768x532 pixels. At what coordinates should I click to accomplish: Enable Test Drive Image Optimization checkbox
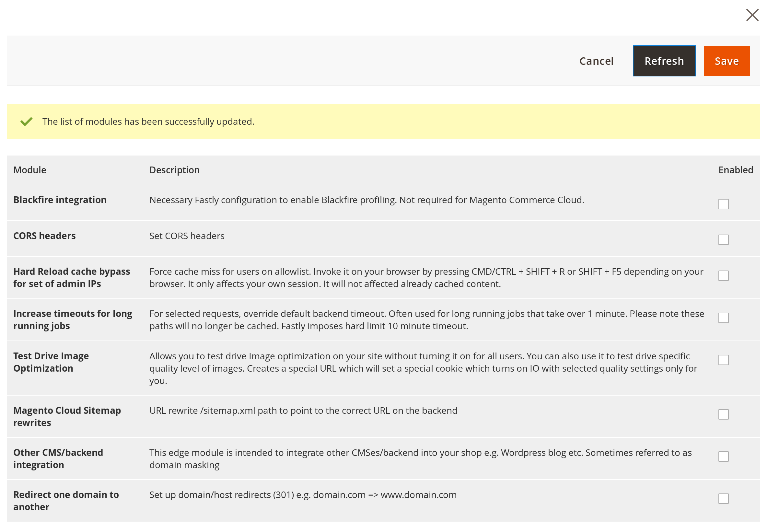click(723, 360)
